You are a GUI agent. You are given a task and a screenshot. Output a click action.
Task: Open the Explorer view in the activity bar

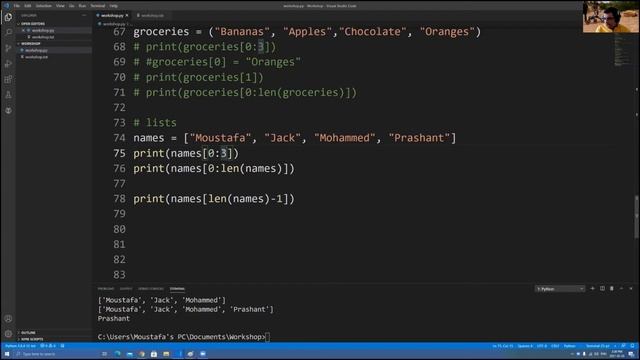(x=8, y=17)
